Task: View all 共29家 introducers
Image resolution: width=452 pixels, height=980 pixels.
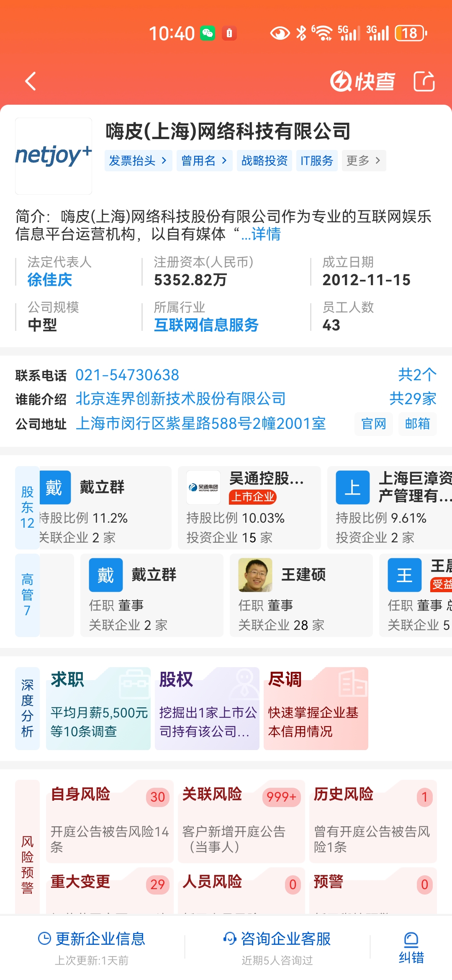Action: click(x=413, y=399)
